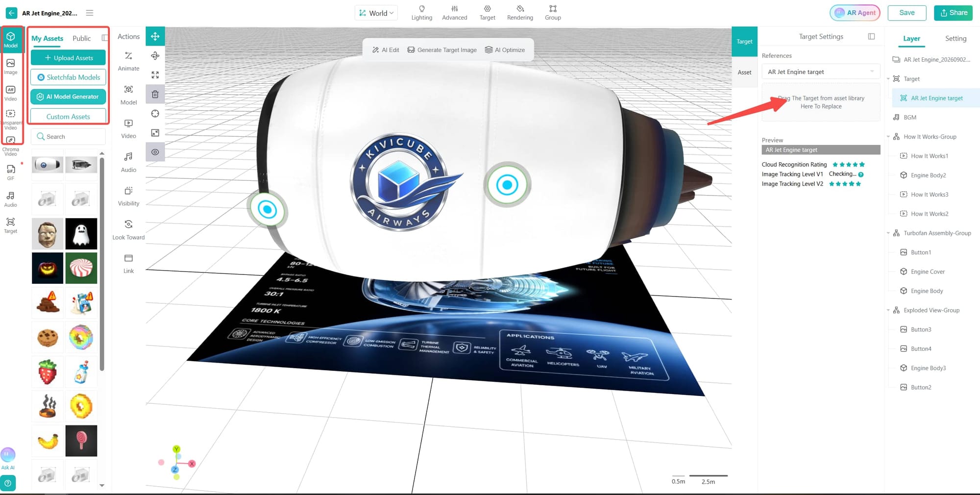Click the help question mark icon
This screenshot has width=980, height=495.
[x=8, y=483]
